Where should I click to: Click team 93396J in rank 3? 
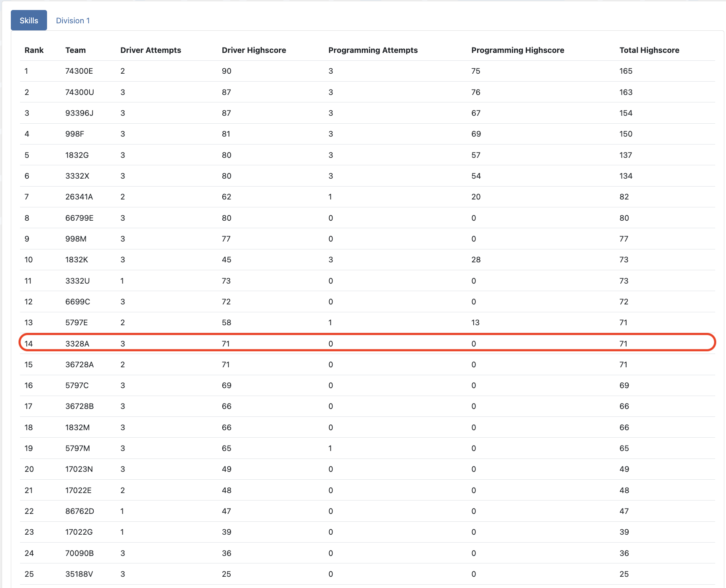[x=79, y=113]
